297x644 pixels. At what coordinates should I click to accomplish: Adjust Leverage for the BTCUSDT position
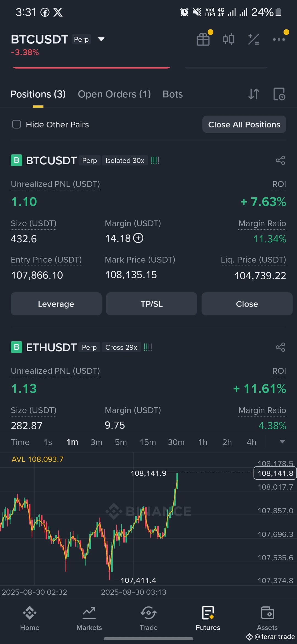[x=56, y=304]
